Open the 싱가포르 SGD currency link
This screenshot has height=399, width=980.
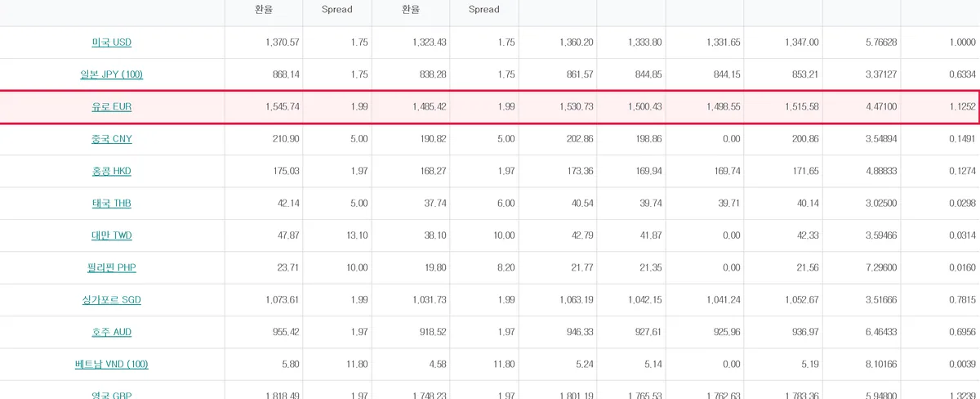pos(112,300)
